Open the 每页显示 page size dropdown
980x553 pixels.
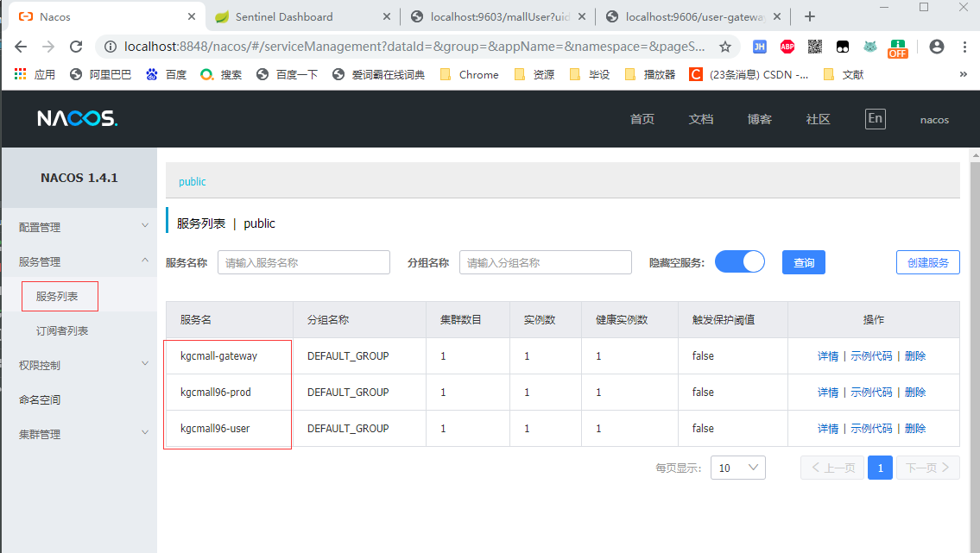point(738,468)
